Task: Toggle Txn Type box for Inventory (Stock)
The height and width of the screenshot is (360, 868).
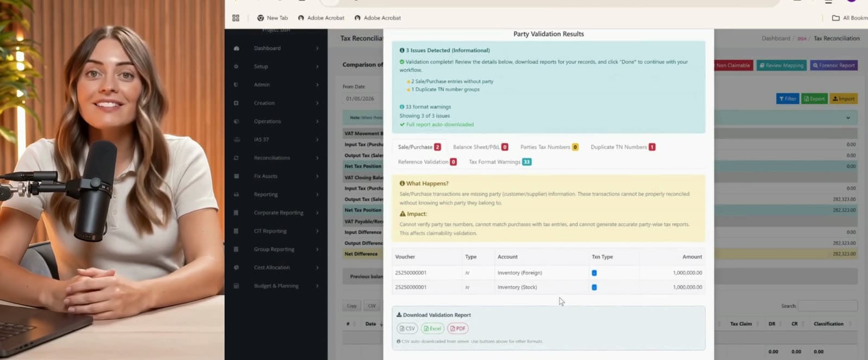Action: click(594, 287)
